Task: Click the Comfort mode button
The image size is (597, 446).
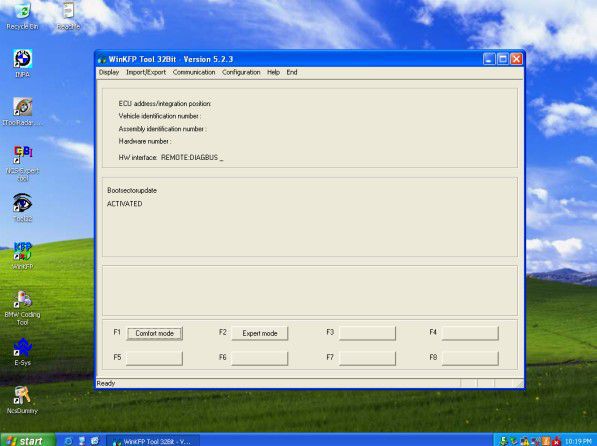Action: (155, 333)
